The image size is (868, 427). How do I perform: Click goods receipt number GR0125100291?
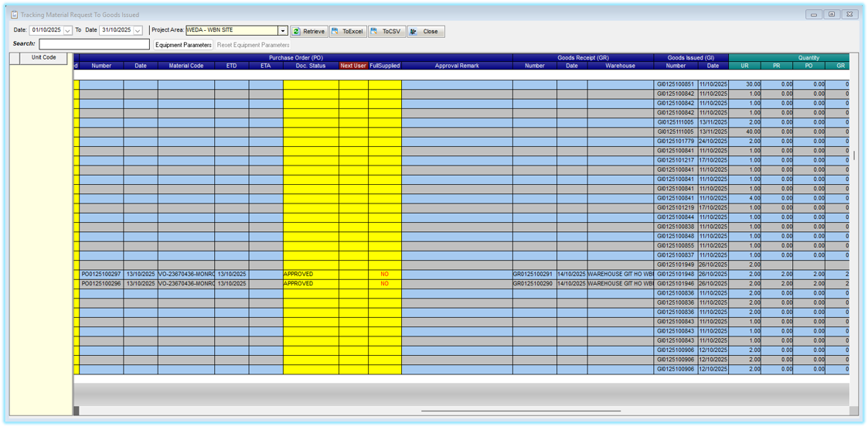click(x=535, y=274)
